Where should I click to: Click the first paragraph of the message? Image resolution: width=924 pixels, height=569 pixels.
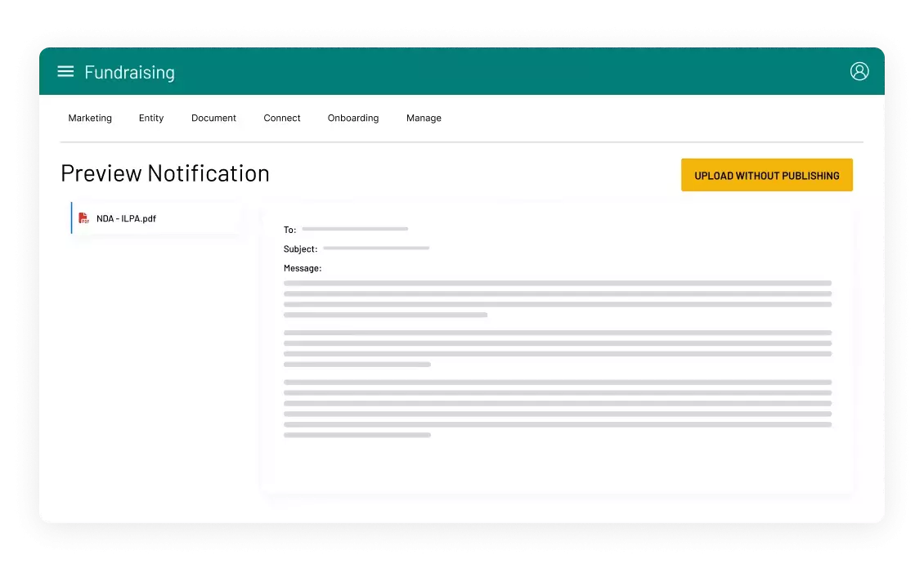[x=557, y=298]
